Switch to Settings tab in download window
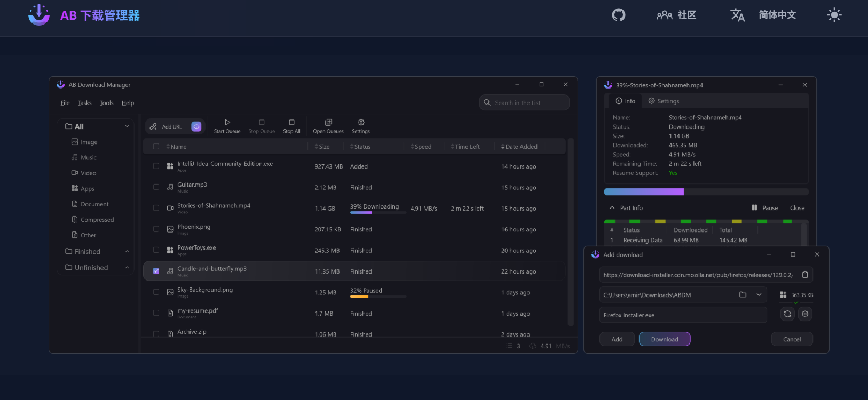 pos(664,101)
